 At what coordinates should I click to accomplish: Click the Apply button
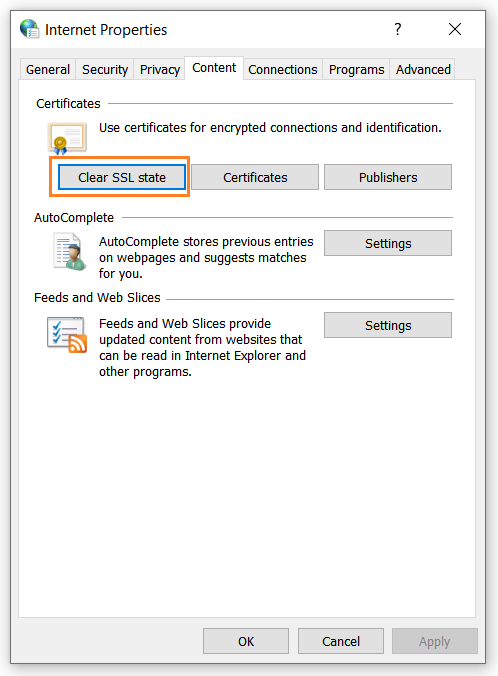[435, 641]
